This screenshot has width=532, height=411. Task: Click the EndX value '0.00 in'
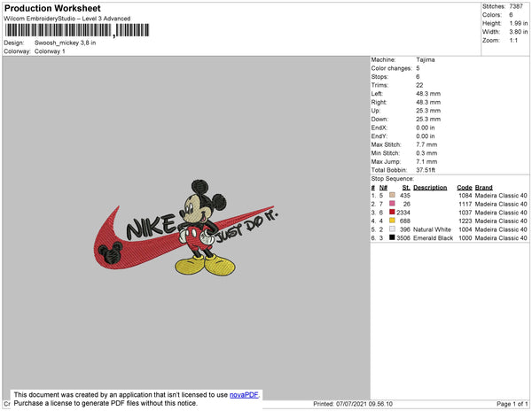pos(425,128)
